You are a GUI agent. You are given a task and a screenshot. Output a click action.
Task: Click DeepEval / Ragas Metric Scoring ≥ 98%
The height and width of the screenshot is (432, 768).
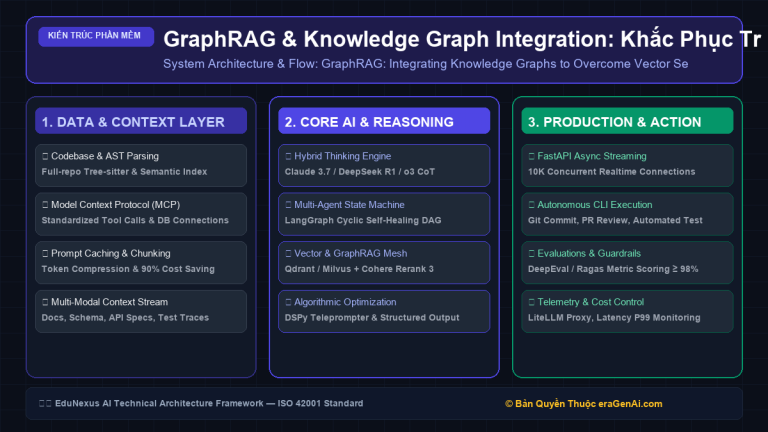click(613, 269)
